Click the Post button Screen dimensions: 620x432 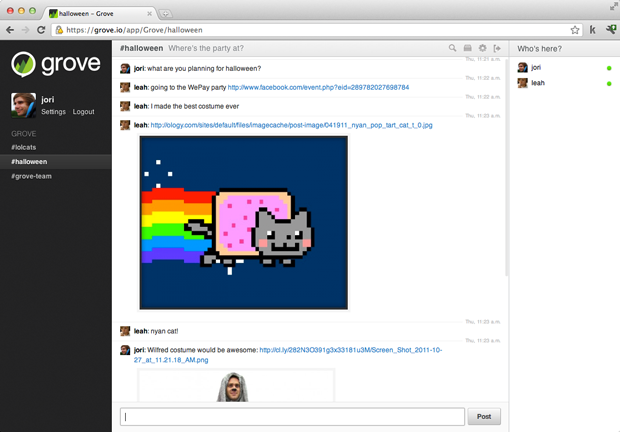(x=484, y=417)
